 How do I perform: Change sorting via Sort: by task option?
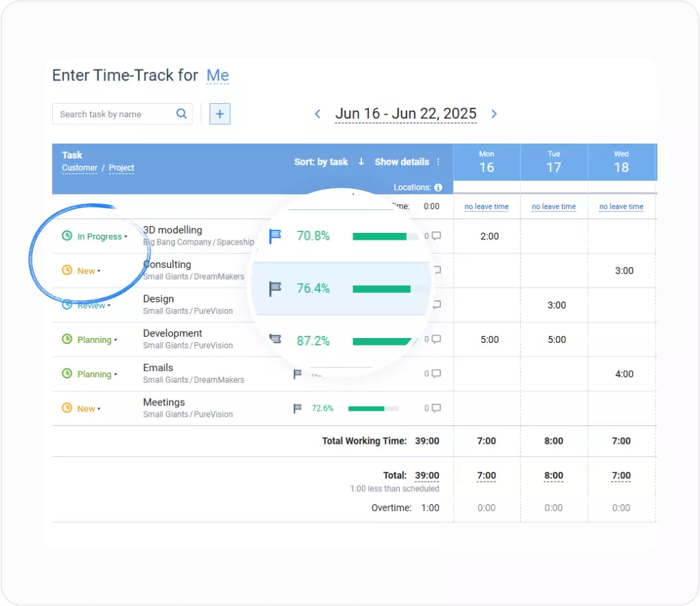pyautogui.click(x=321, y=162)
